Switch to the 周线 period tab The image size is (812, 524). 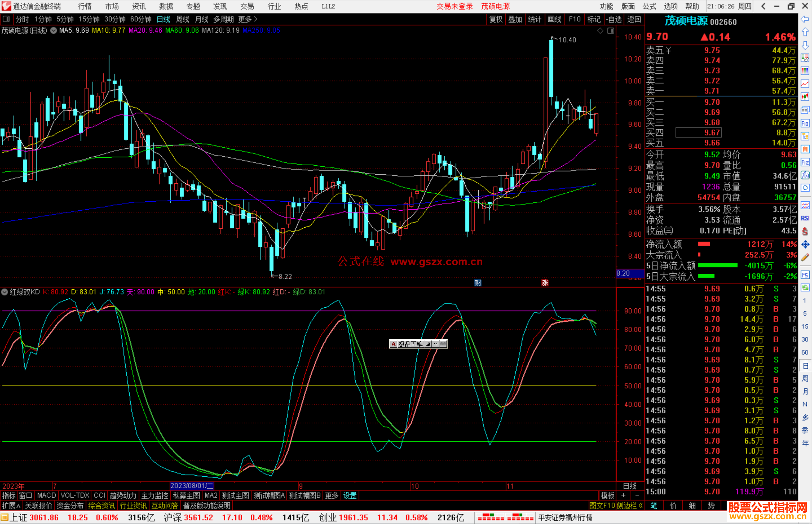[183, 19]
